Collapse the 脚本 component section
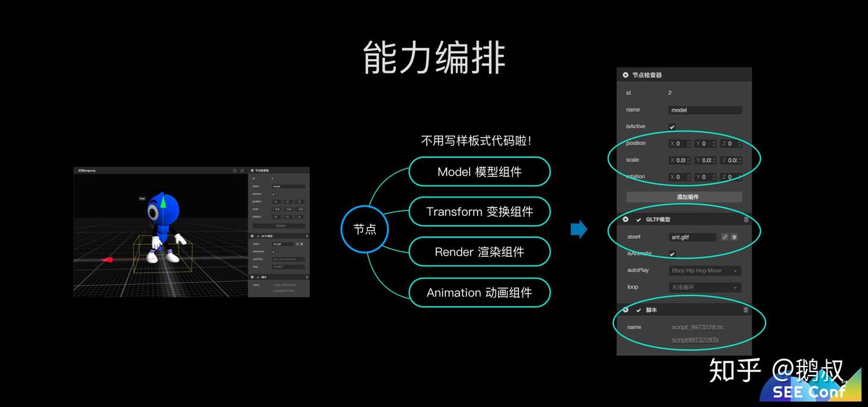Image resolution: width=868 pixels, height=407 pixels. tap(625, 310)
